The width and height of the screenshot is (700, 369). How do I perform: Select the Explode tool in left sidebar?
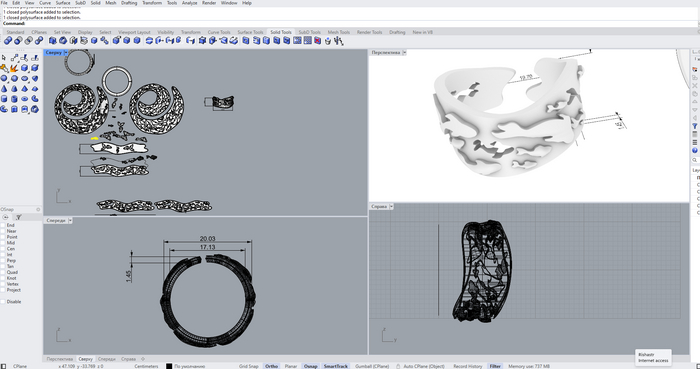tap(14, 68)
